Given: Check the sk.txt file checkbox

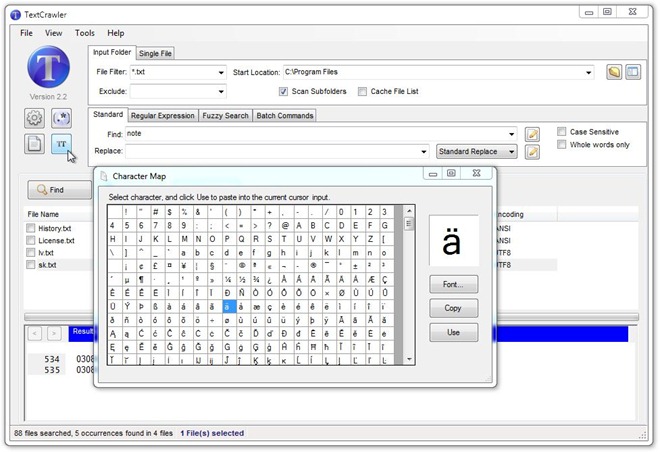Looking at the screenshot, I should tap(30, 265).
